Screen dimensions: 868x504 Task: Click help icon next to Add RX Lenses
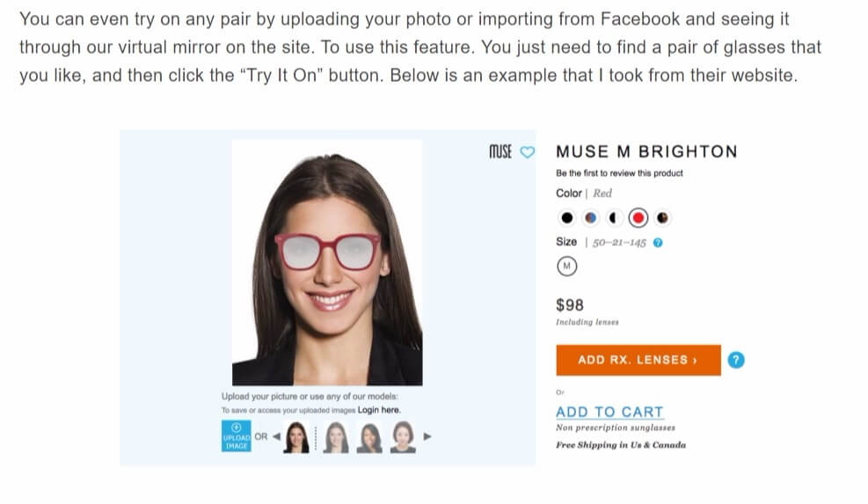[x=737, y=360]
